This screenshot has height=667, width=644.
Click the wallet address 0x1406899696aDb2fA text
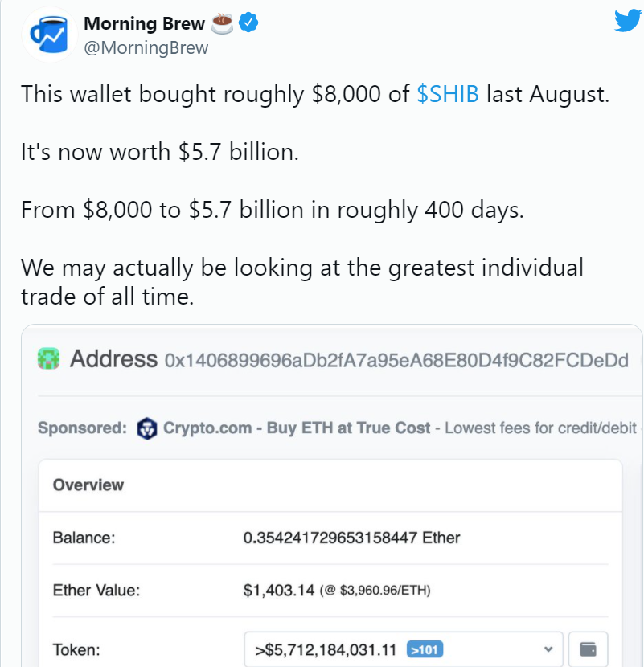396,360
